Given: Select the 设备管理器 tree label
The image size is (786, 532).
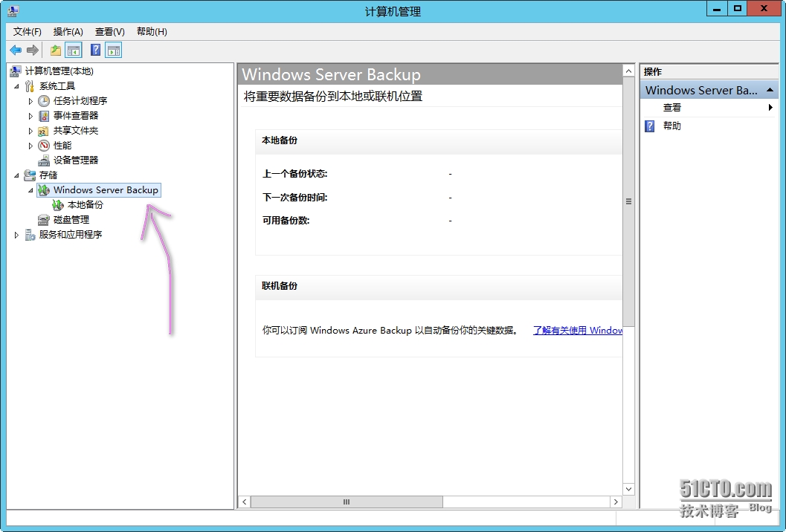Looking at the screenshot, I should (x=76, y=160).
